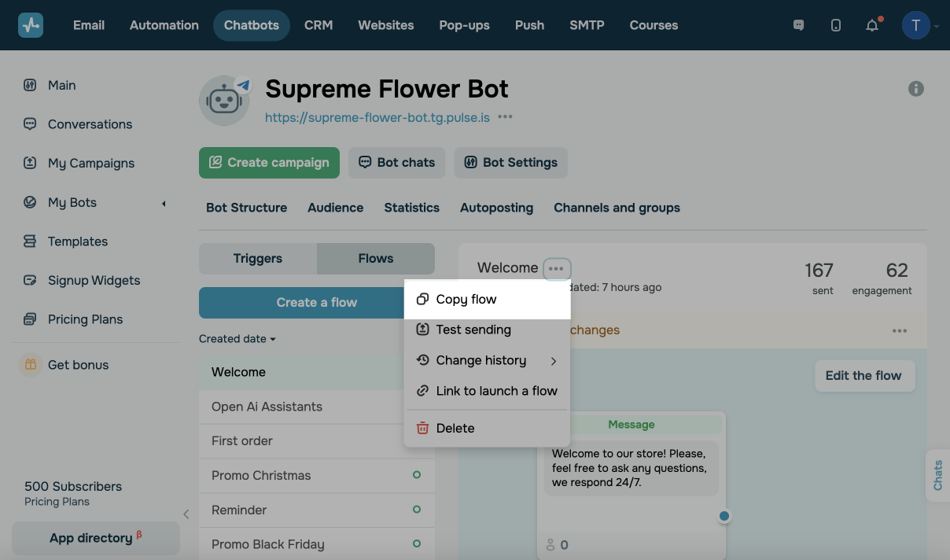The image size is (950, 560).
Task: Choose Test sending menu option
Action: 473,330
